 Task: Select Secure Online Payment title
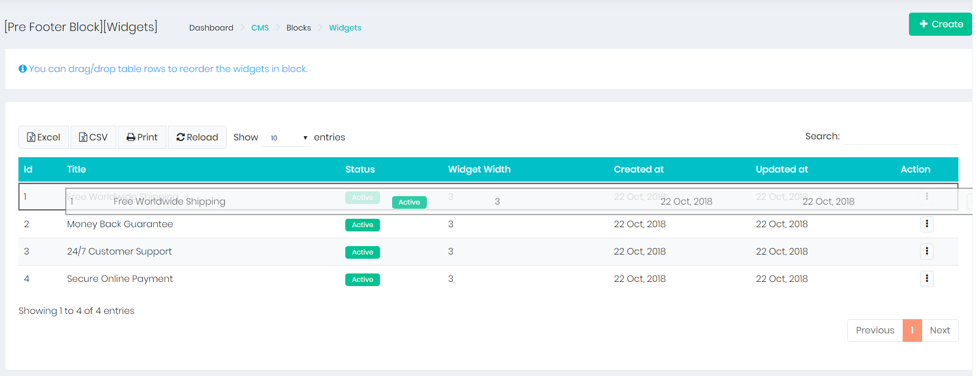click(120, 279)
